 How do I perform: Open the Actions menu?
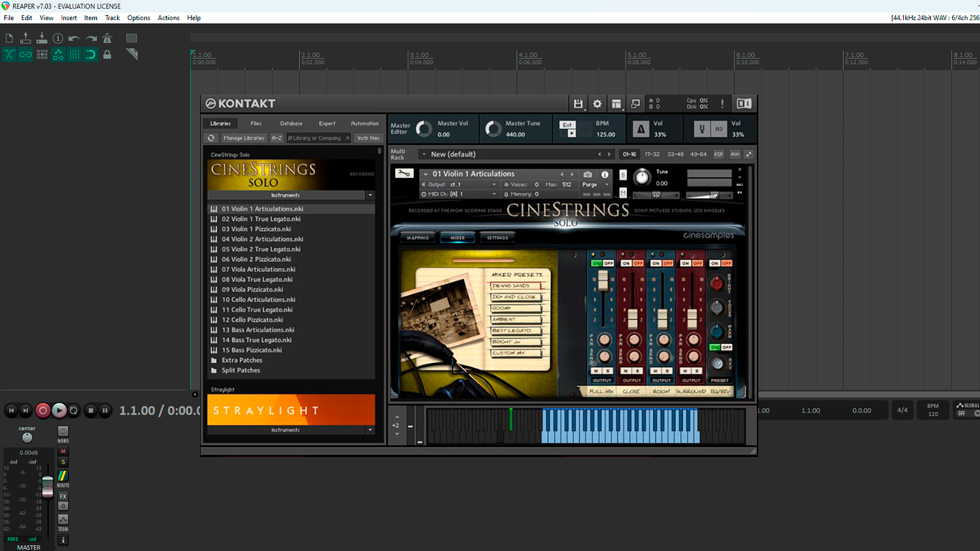(x=169, y=18)
